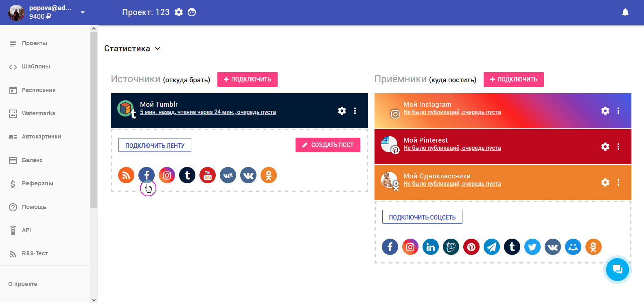
Task: Select the RSS feed source icon
Action: click(126, 176)
